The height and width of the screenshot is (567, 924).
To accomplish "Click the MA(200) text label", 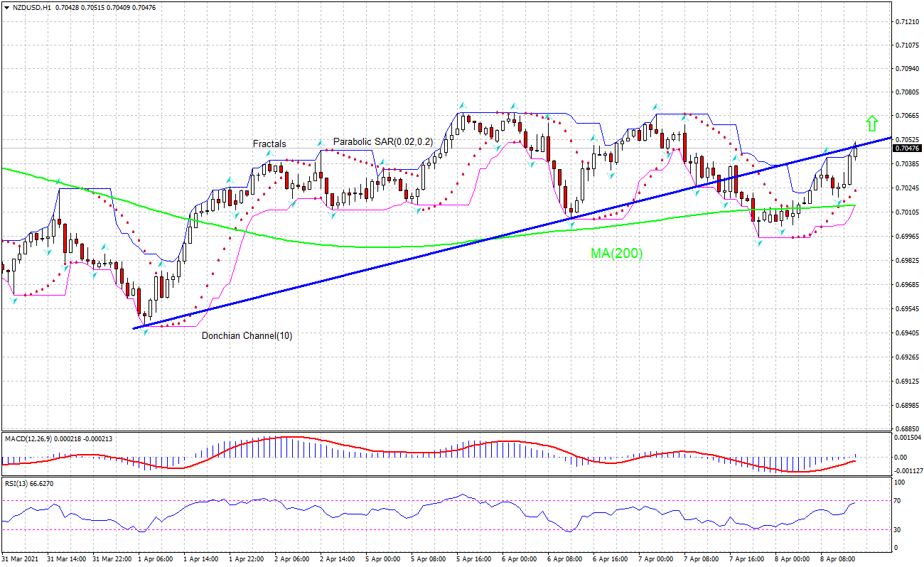I will (614, 254).
